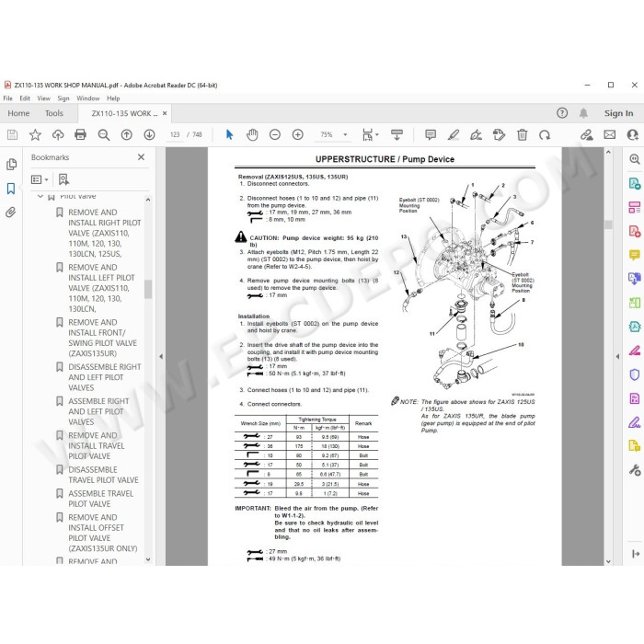Activate the Hand pan tool

[252, 134]
